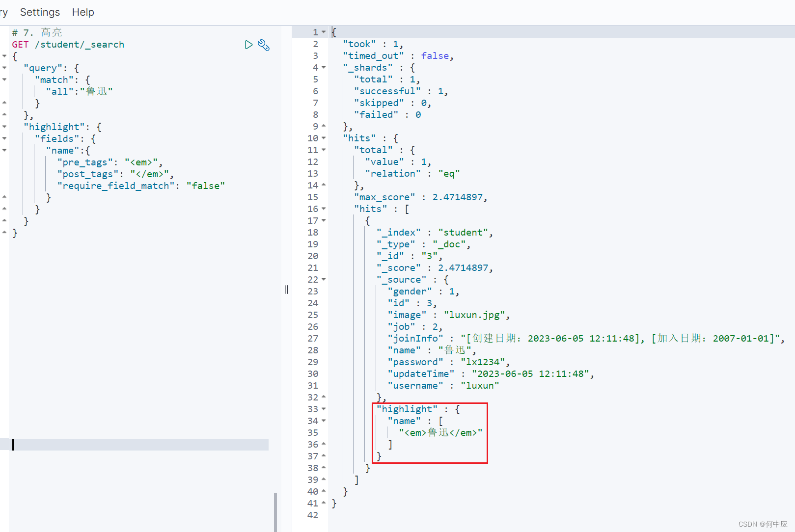This screenshot has height=532, width=795.
Task: Collapse response line 1 root object
Action: click(324, 32)
